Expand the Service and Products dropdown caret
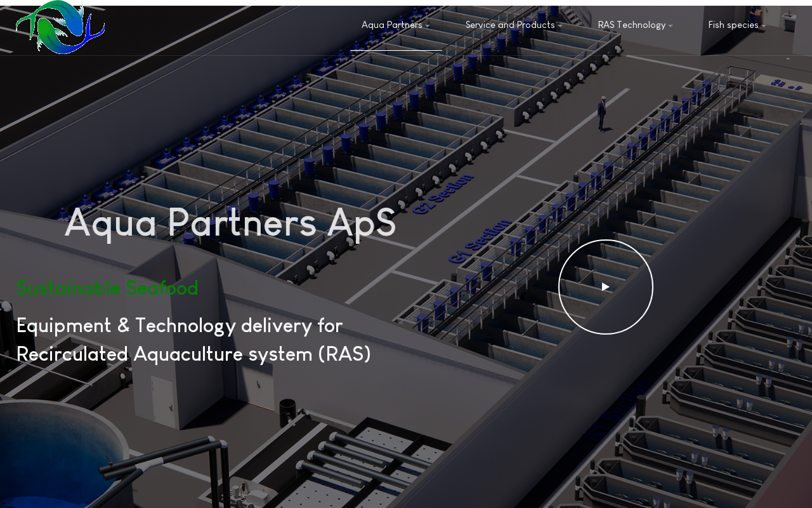812x508 pixels. (560, 26)
